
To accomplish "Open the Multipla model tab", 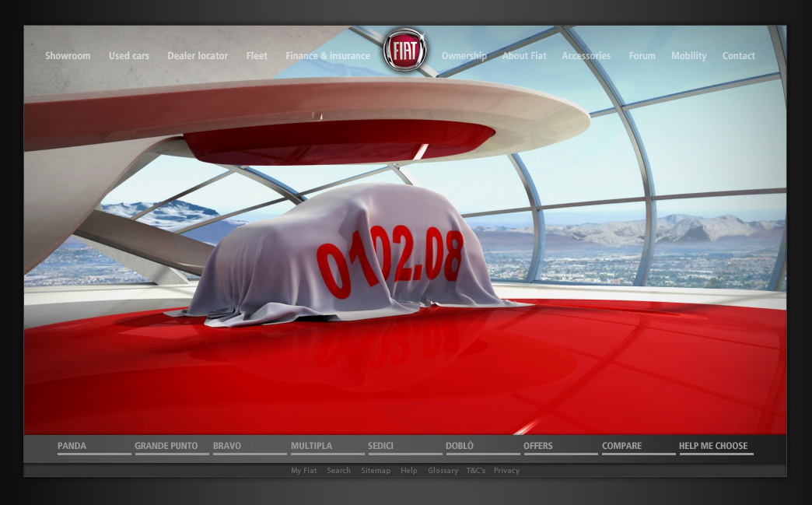I will (327, 448).
